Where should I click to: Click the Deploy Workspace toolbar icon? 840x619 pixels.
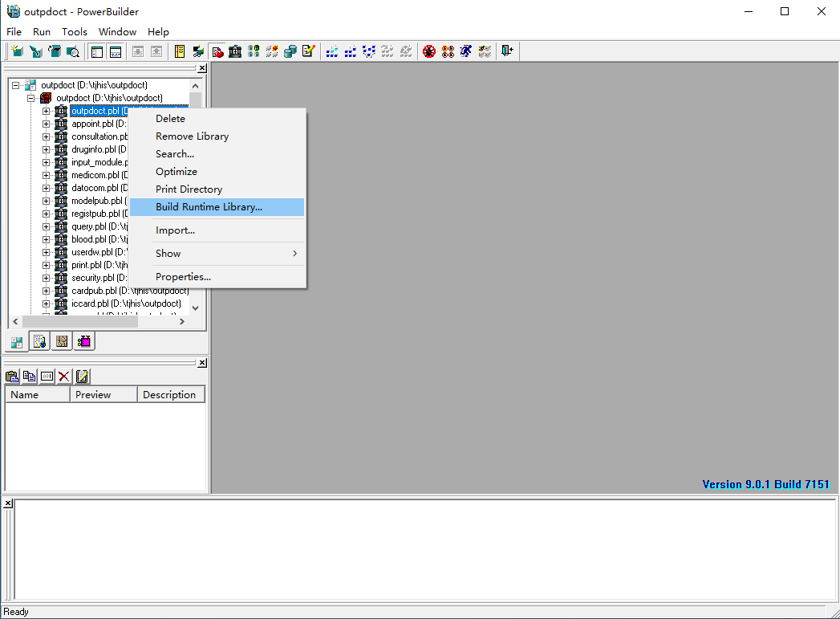(369, 51)
